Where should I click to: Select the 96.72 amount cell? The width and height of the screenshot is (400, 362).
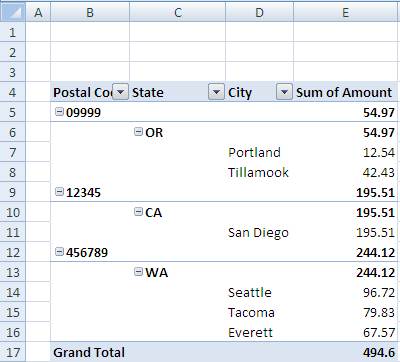[346, 292]
